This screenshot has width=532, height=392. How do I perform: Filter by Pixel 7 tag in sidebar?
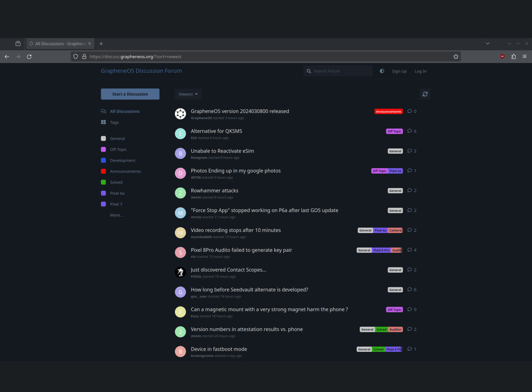(x=112, y=204)
